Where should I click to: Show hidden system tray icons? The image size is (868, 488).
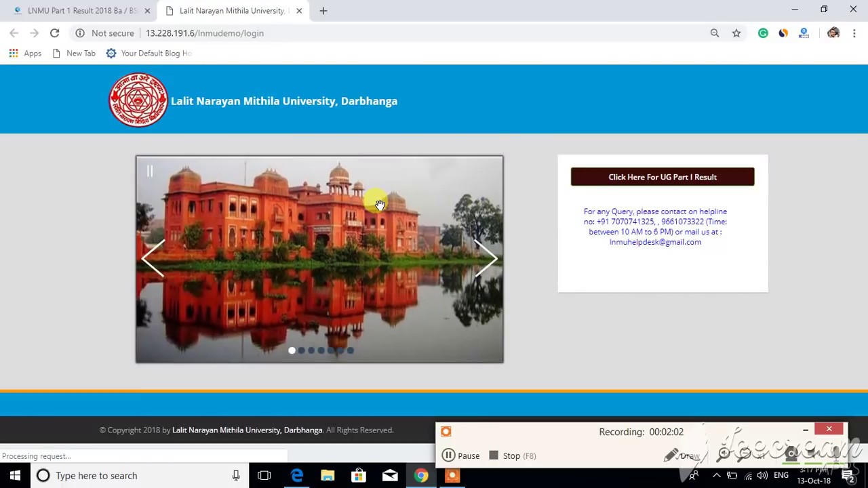pyautogui.click(x=716, y=476)
